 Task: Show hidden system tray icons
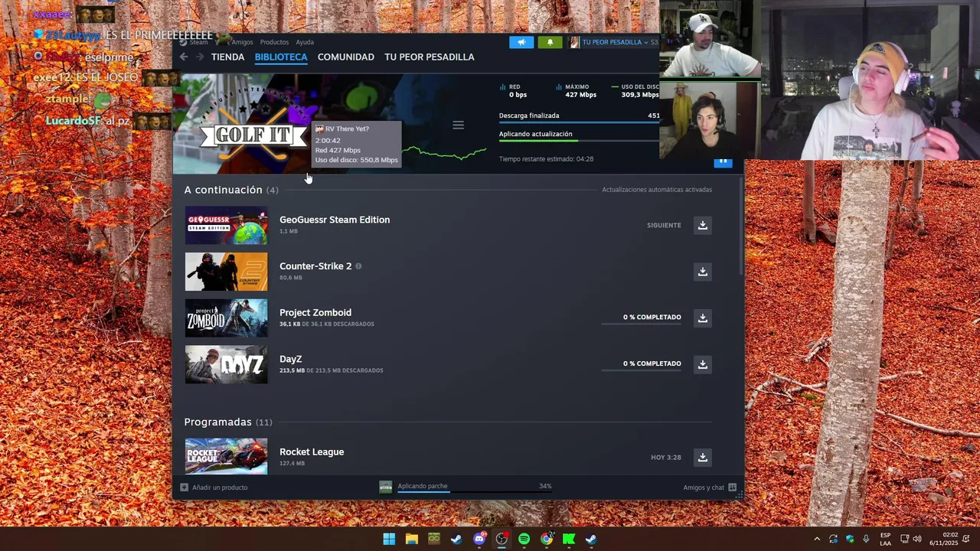817,539
